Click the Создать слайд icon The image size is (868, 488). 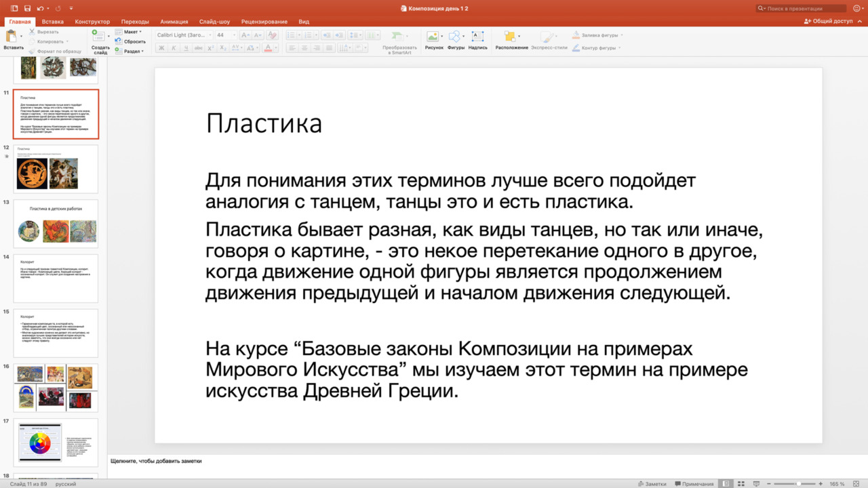(x=98, y=36)
